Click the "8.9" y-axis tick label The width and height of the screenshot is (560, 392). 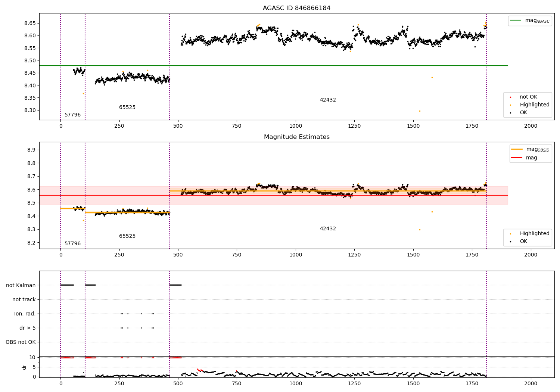[x=32, y=150]
